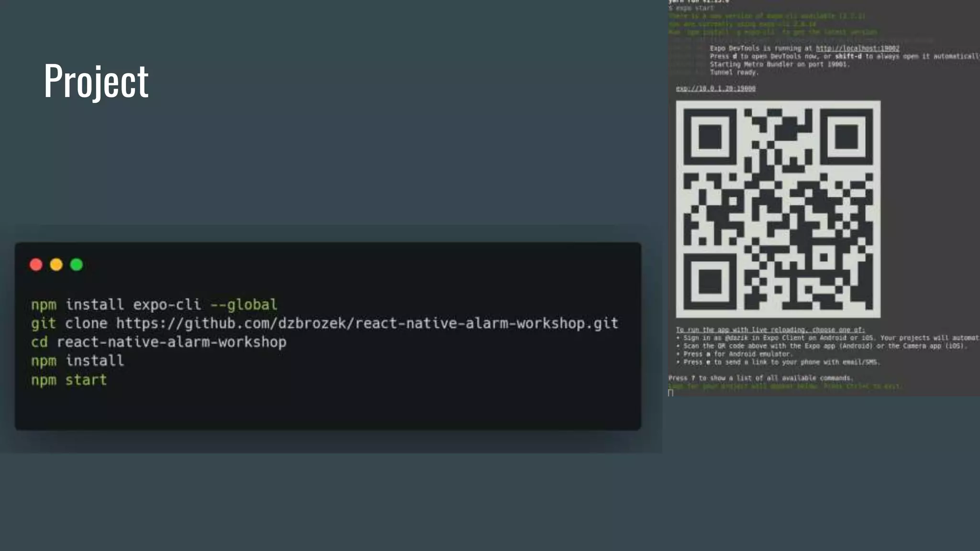
Task: Click 'Press a for Android emulator' bullet
Action: tap(737, 354)
